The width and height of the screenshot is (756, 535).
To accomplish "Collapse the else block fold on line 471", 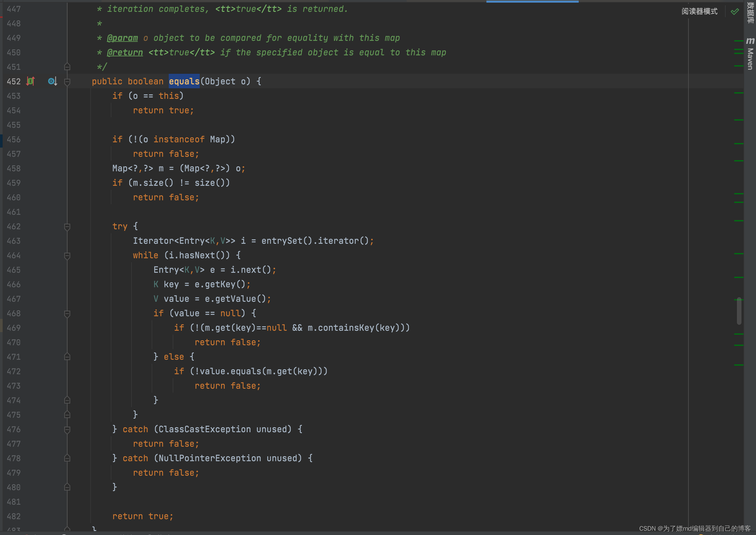I will click(67, 357).
